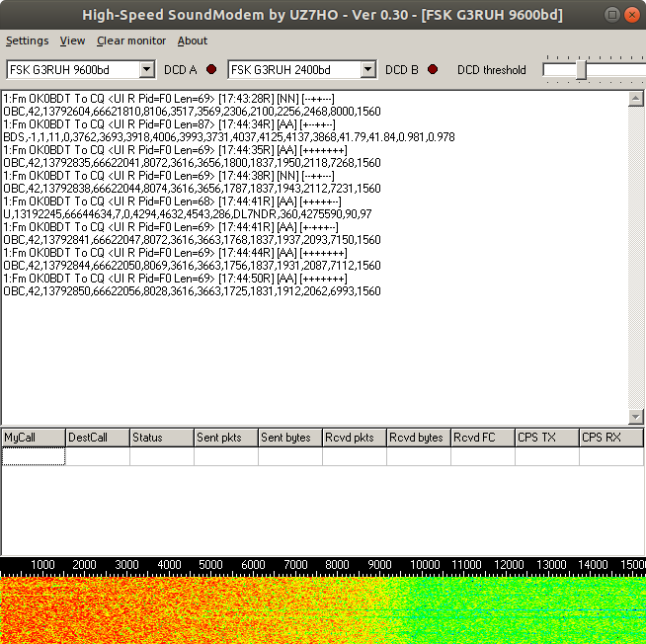Click Clear monitor in the menu bar

tap(131, 40)
